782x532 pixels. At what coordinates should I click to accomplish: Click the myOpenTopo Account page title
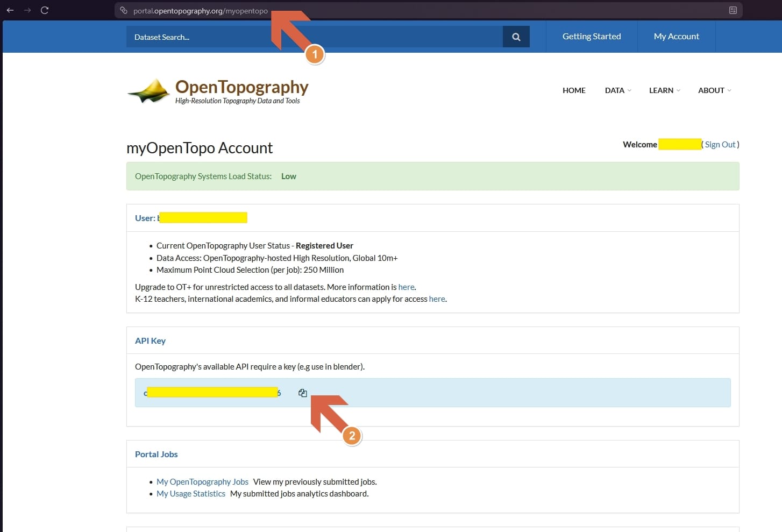[x=200, y=148]
